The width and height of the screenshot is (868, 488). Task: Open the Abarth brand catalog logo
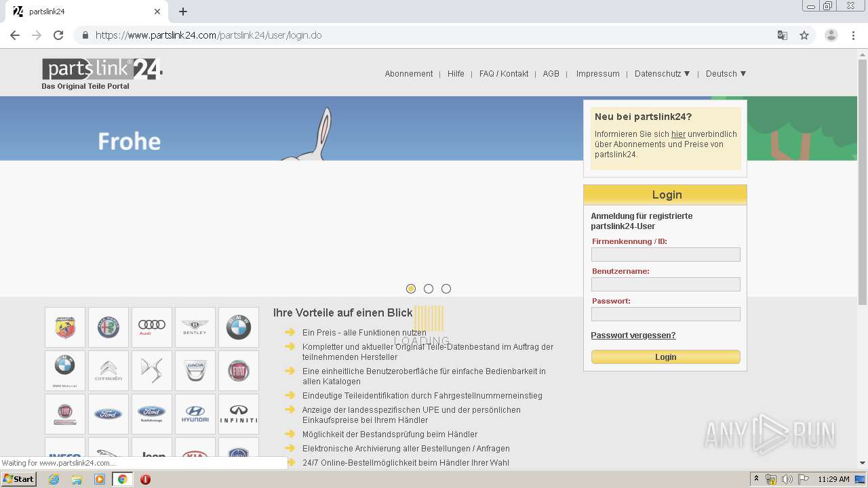coord(65,327)
